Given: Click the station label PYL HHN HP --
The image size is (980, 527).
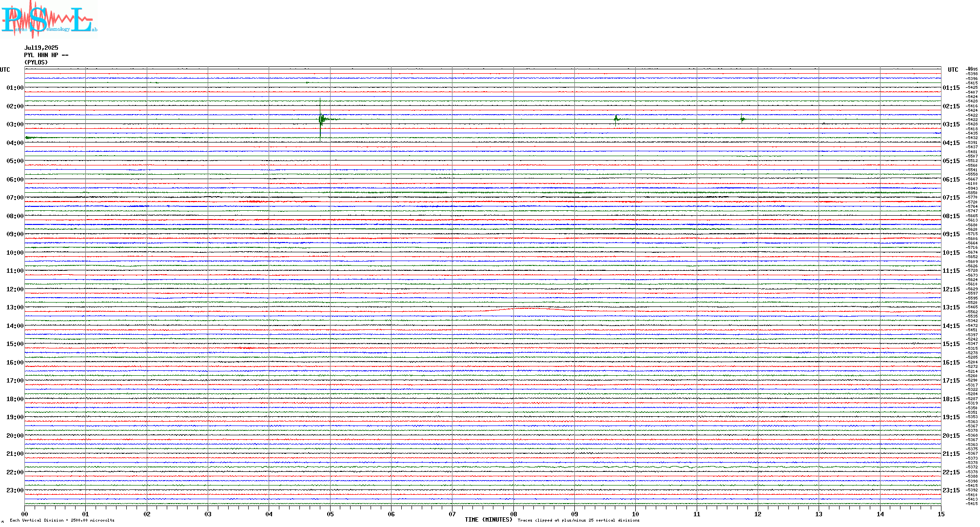Looking at the screenshot, I should coord(46,55).
